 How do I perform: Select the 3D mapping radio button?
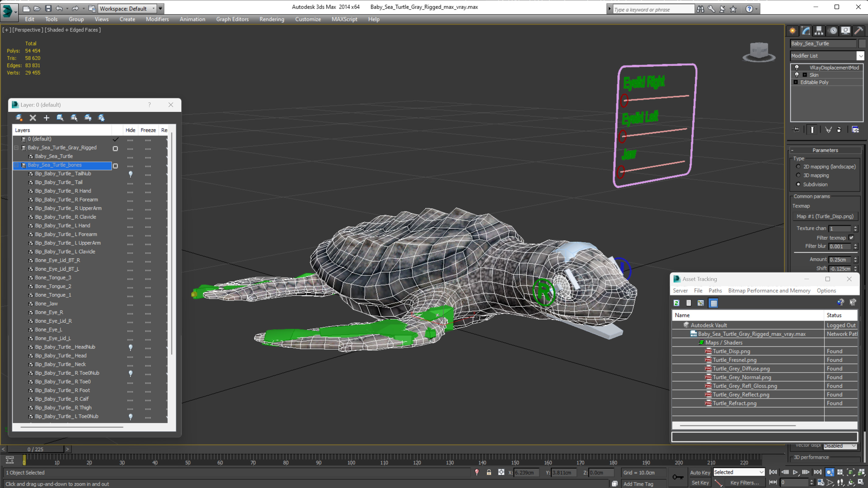[x=798, y=175]
